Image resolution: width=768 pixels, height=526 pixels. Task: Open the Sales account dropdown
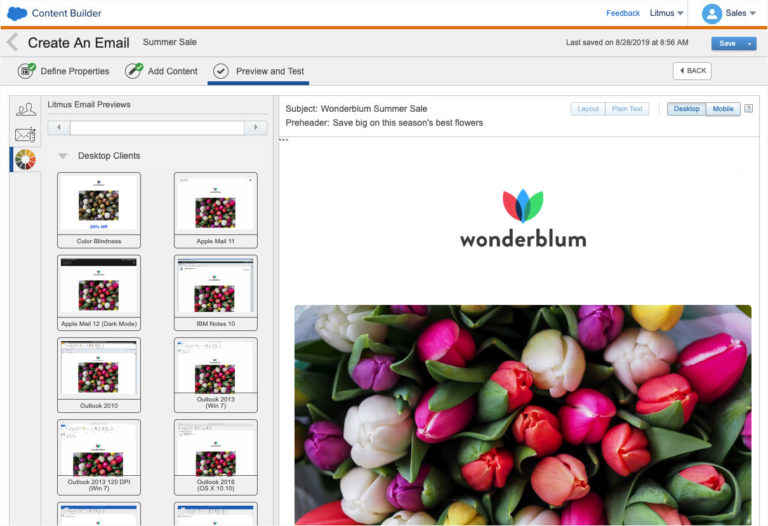pos(741,13)
